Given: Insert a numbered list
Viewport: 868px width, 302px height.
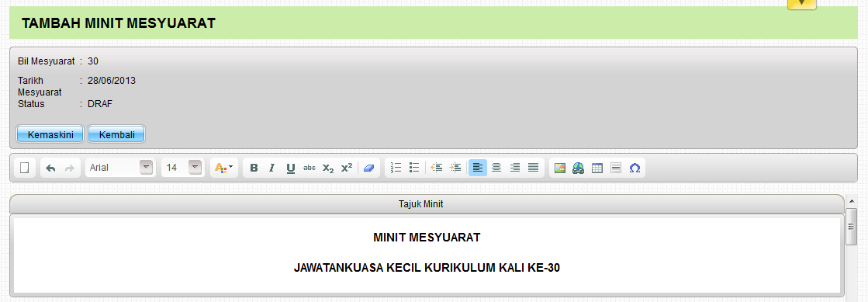Looking at the screenshot, I should pos(396,168).
